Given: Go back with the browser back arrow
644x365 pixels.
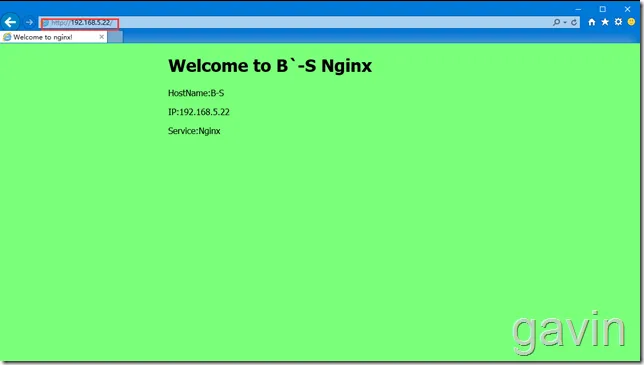Looking at the screenshot, I should [10, 22].
